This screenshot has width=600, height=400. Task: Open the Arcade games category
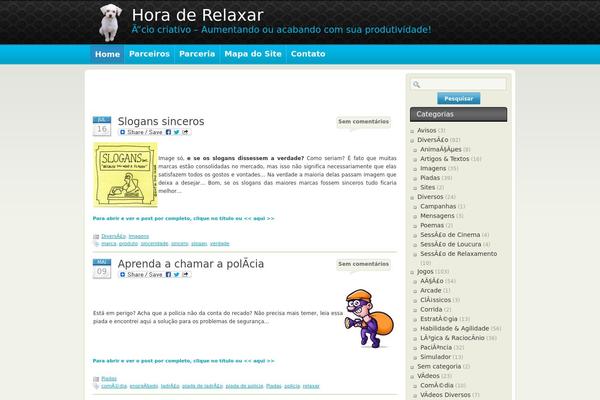(x=431, y=291)
